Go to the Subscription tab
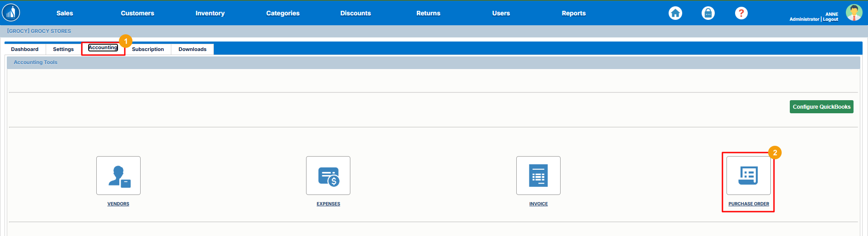Image resolution: width=868 pixels, height=236 pixels. (148, 49)
